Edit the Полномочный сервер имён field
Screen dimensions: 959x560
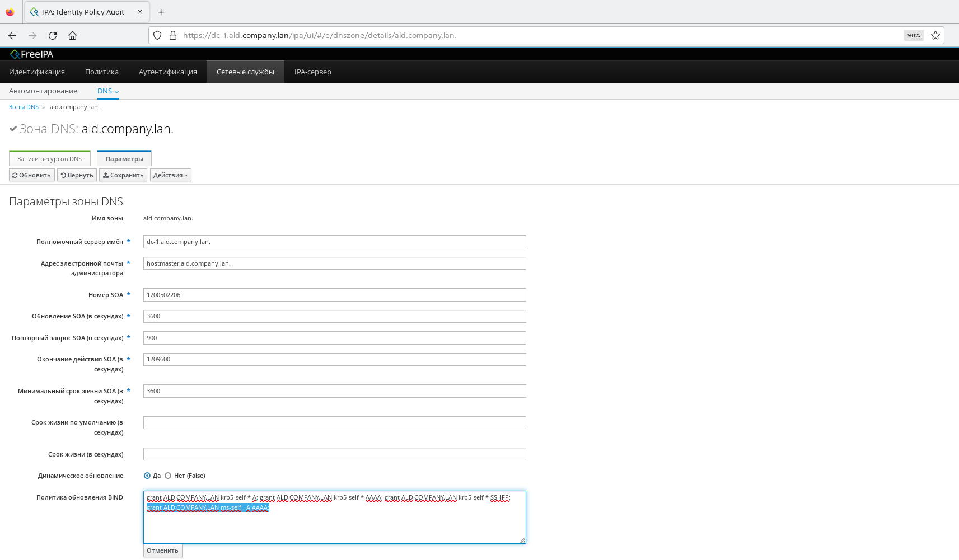point(335,242)
